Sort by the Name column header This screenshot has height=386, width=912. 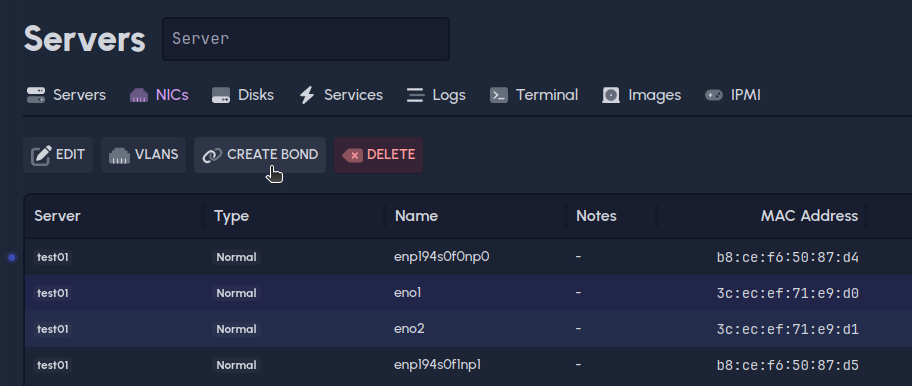point(416,216)
